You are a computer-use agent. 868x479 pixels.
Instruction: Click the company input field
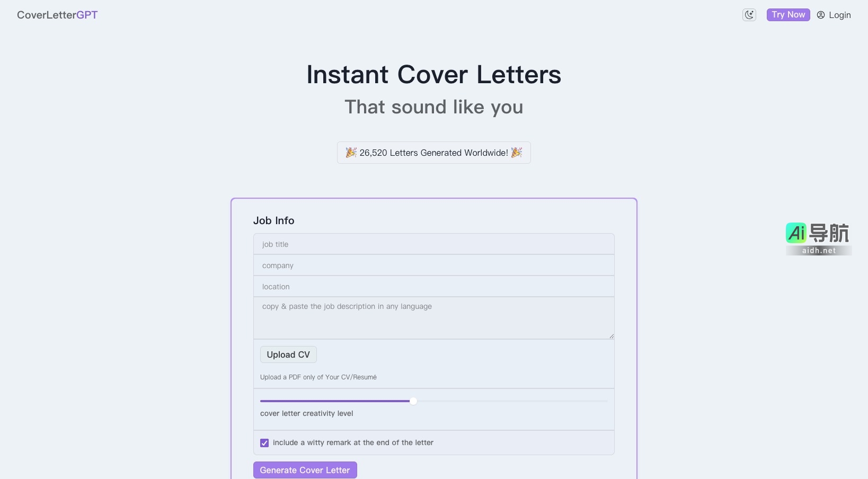[433, 265]
